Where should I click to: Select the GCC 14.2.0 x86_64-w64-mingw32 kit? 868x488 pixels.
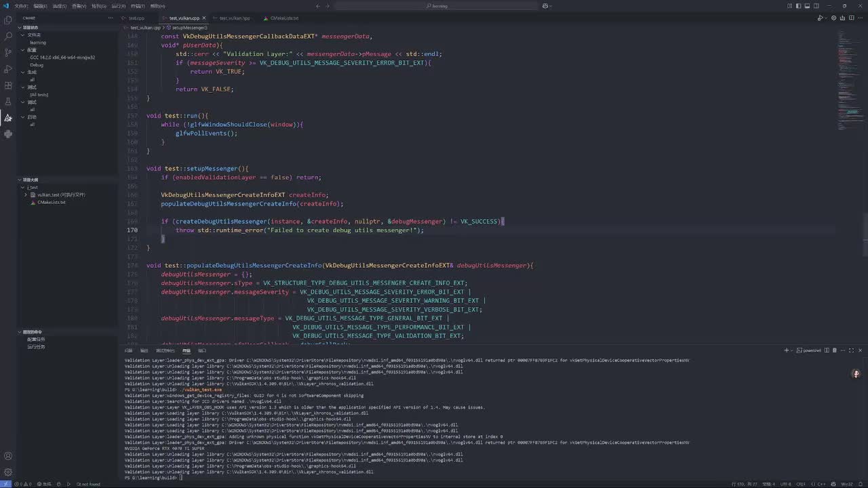tap(62, 58)
